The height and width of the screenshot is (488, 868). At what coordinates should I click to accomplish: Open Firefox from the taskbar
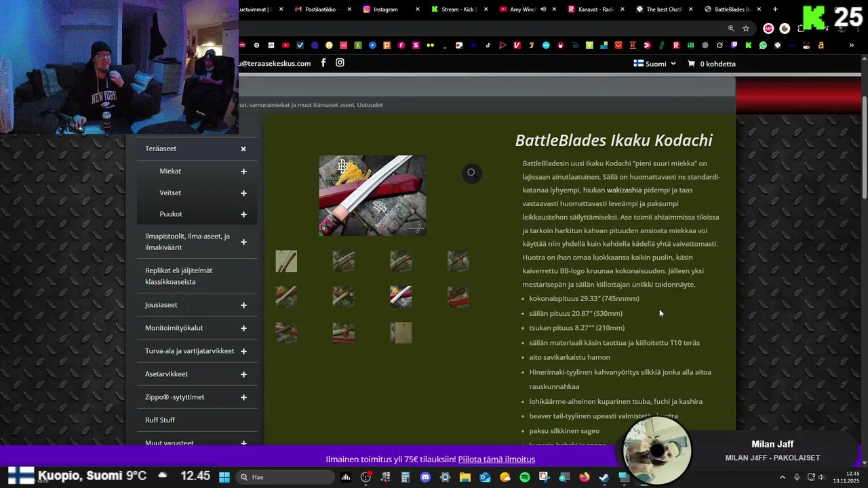click(x=585, y=477)
